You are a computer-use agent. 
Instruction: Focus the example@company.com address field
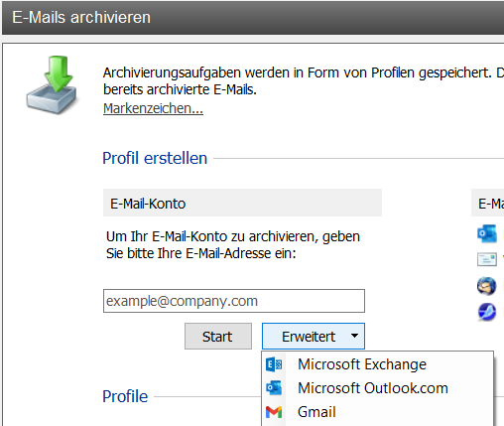click(x=234, y=301)
